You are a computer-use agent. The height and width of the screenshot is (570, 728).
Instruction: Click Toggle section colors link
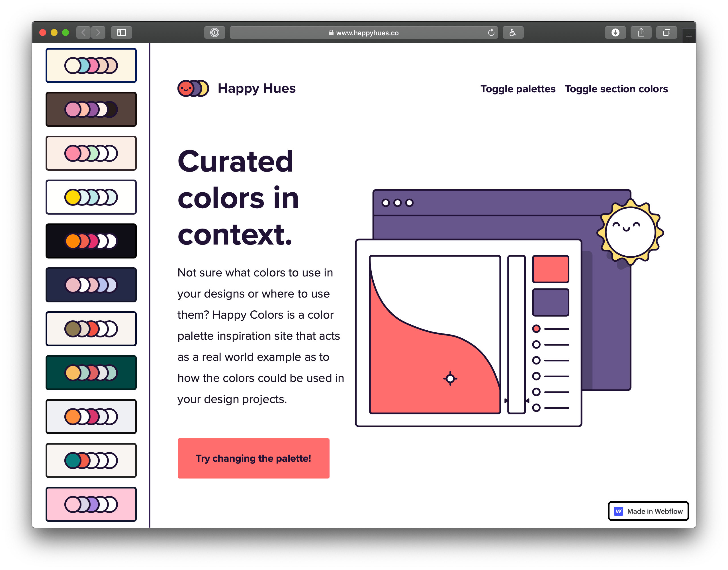pos(616,89)
